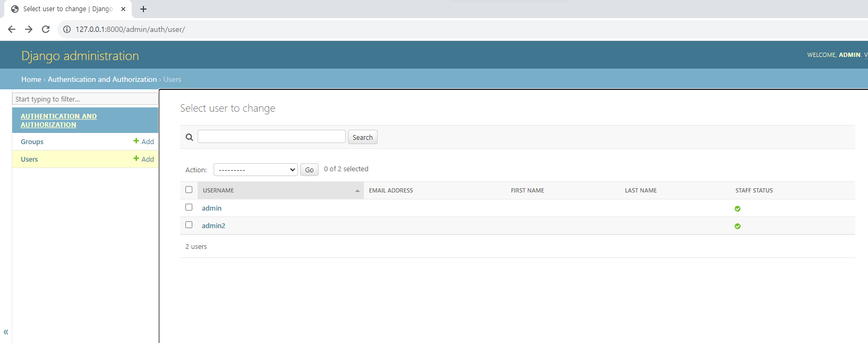Focus the user search input field
Screen dimensions: 868x343
(x=271, y=137)
